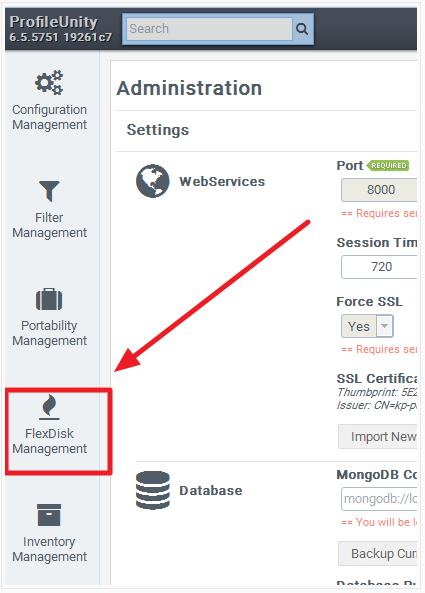Click the Backup Current database button
425x593 pixels.
pyautogui.click(x=378, y=554)
